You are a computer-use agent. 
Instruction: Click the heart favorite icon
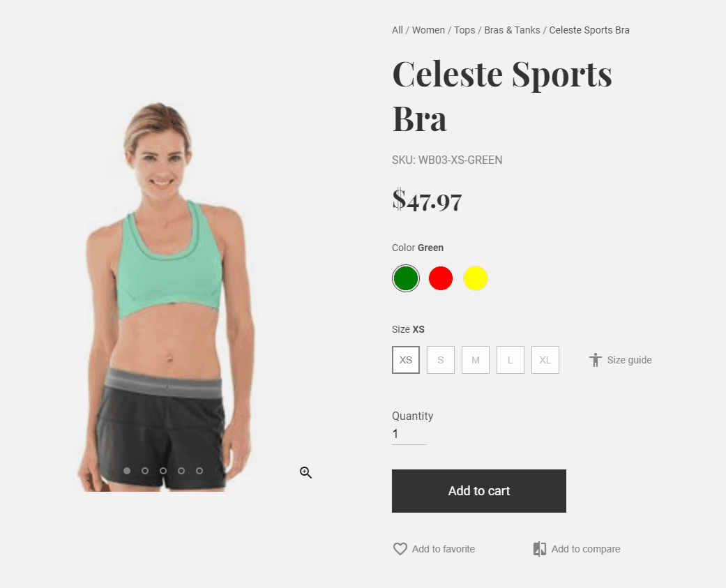(400, 549)
